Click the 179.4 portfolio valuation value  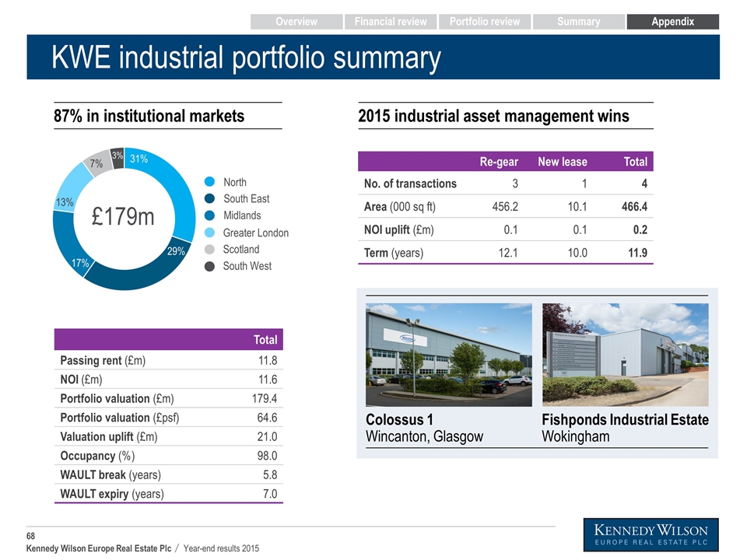pyautogui.click(x=265, y=398)
